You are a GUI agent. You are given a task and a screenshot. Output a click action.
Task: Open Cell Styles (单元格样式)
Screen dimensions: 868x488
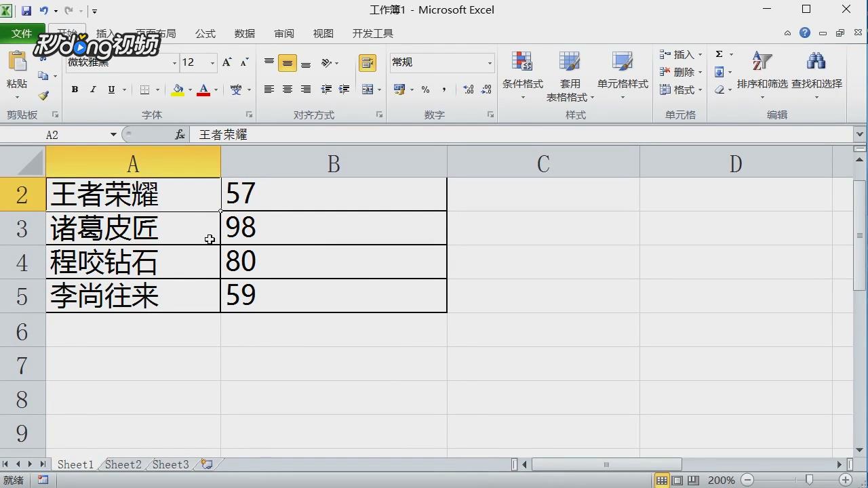pos(623,76)
